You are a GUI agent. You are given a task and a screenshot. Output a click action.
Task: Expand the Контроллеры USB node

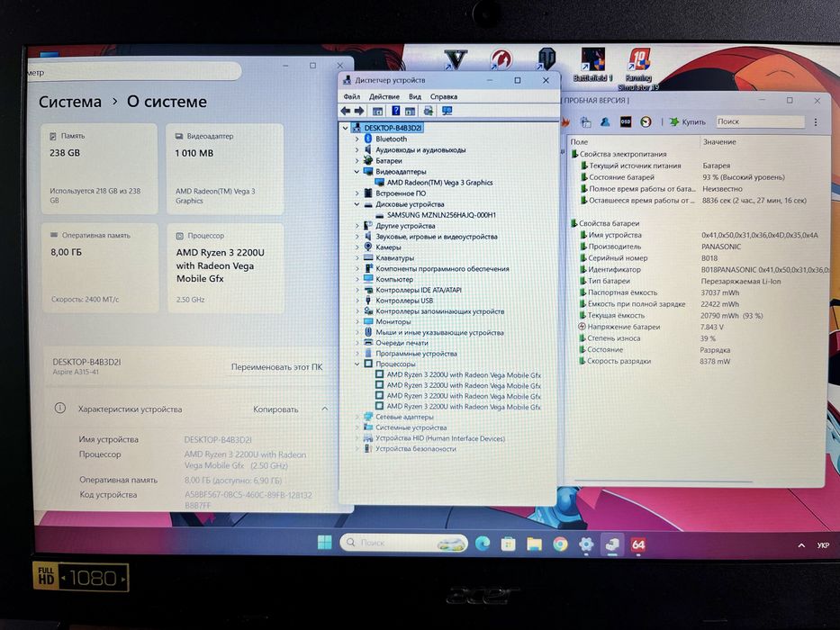tap(357, 301)
